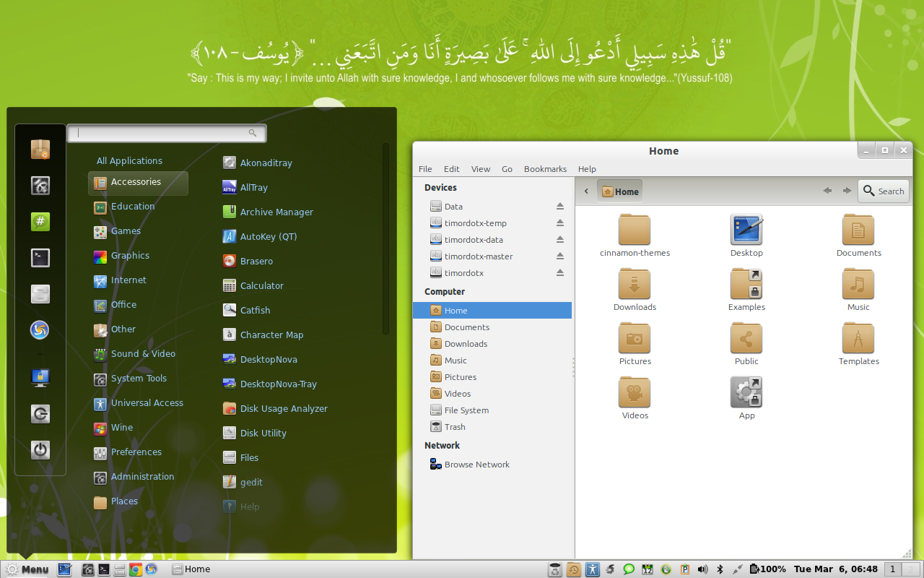The image size is (924, 578).
Task: Click Browse Network in the sidebar
Action: point(492,465)
